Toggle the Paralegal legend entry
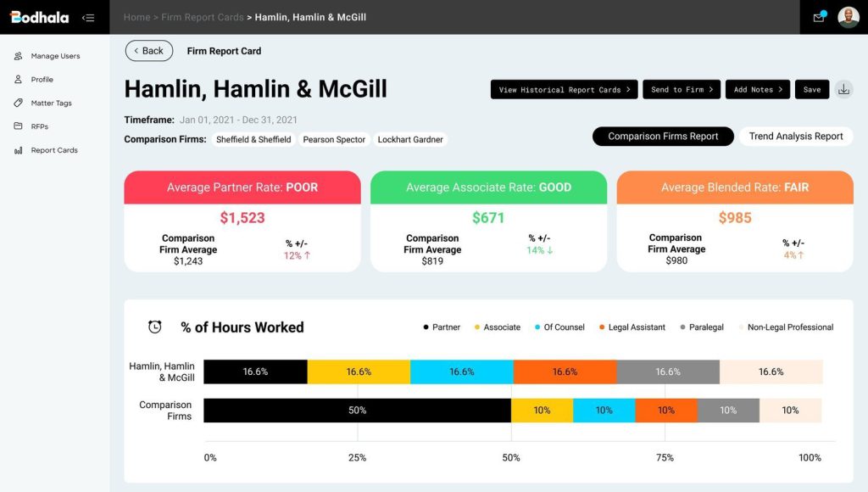868x492 pixels. click(x=702, y=327)
